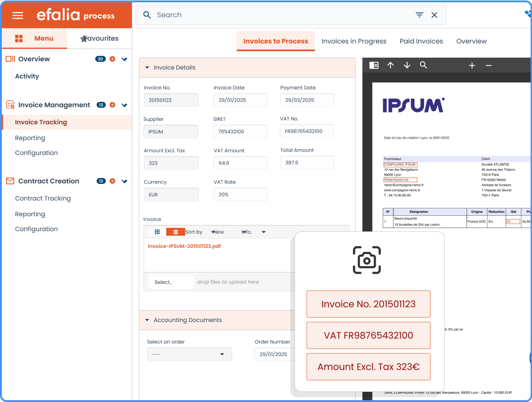Open Invoice-IPSUM-201501123.pdf file link
This screenshot has width=532, height=402.
[184, 246]
